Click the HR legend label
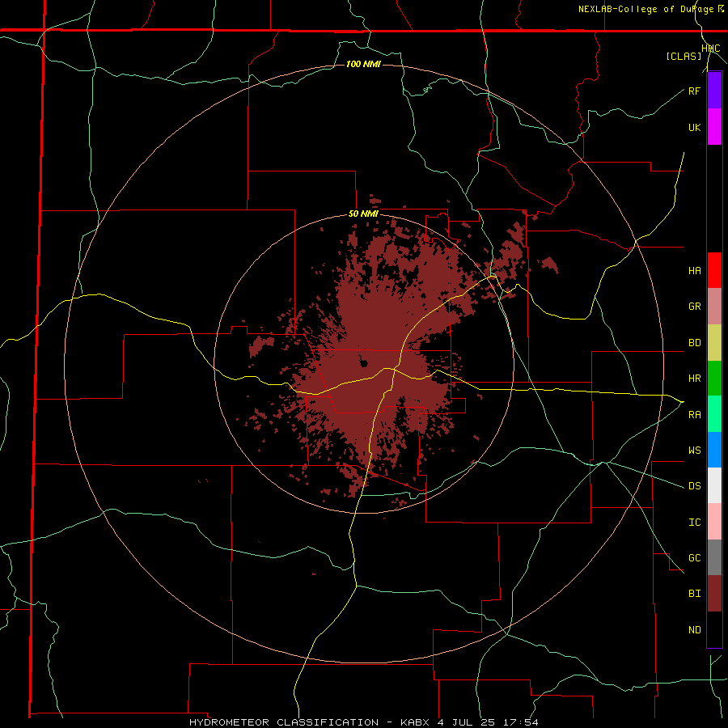The width and height of the screenshot is (728, 728). (694, 379)
